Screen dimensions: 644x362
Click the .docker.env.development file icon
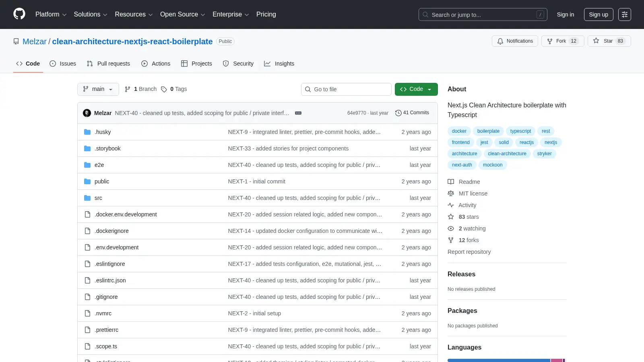click(x=87, y=214)
